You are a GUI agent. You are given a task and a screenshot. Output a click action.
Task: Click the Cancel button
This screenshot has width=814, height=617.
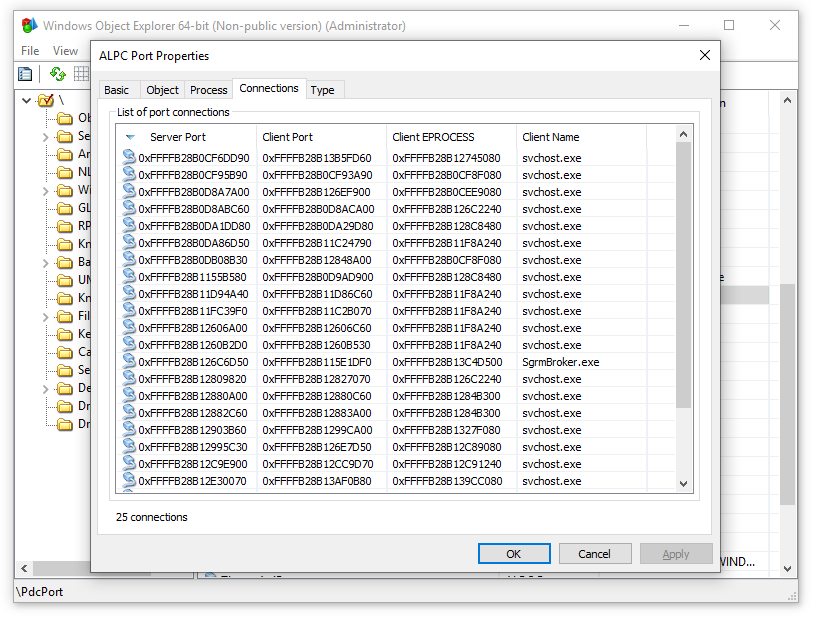[x=595, y=554]
